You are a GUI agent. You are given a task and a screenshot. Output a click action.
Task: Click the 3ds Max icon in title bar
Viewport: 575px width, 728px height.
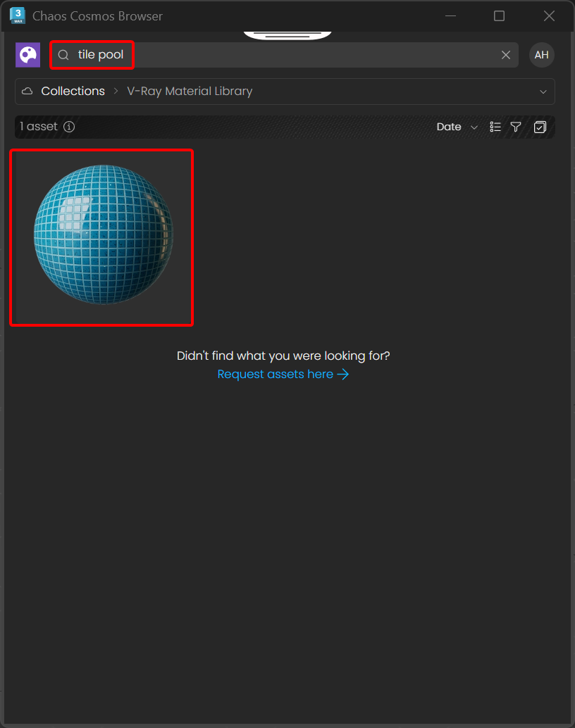(x=18, y=15)
